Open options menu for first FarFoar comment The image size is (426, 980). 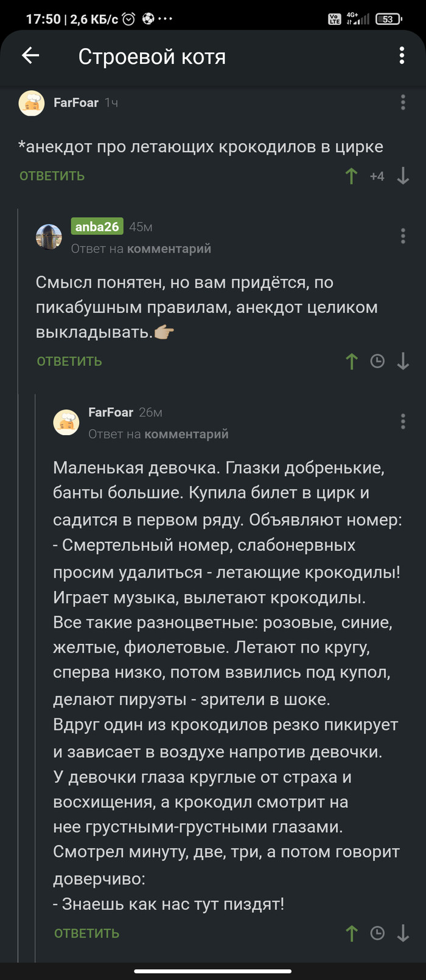pos(403,102)
